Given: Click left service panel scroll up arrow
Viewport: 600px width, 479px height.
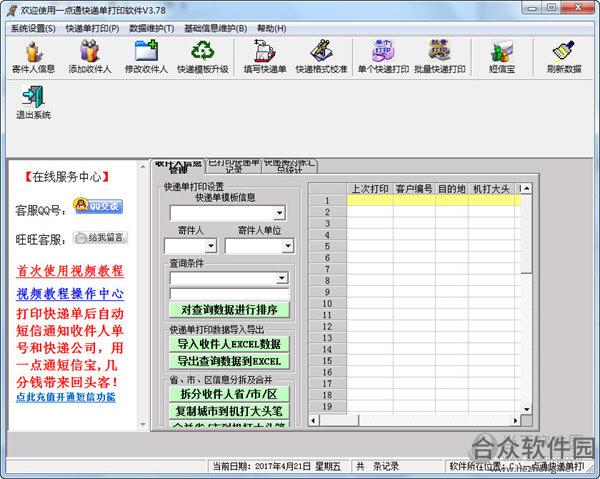Looking at the screenshot, I should pyautogui.click(x=143, y=166).
